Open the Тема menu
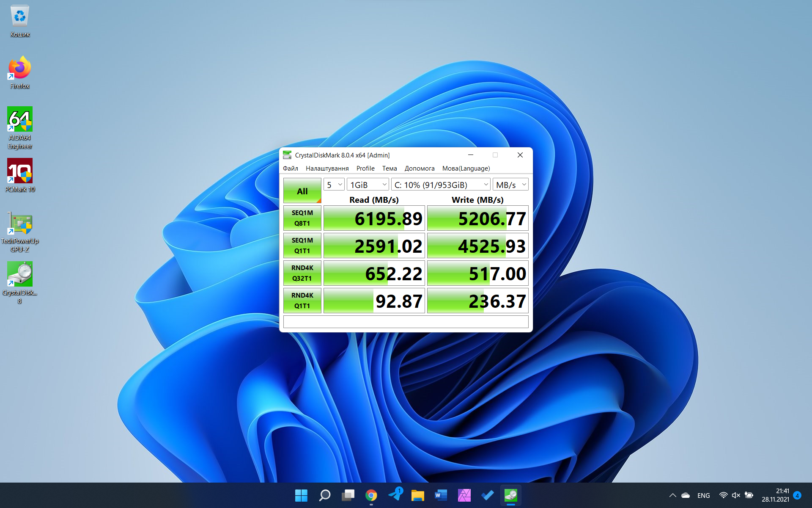 (x=390, y=168)
